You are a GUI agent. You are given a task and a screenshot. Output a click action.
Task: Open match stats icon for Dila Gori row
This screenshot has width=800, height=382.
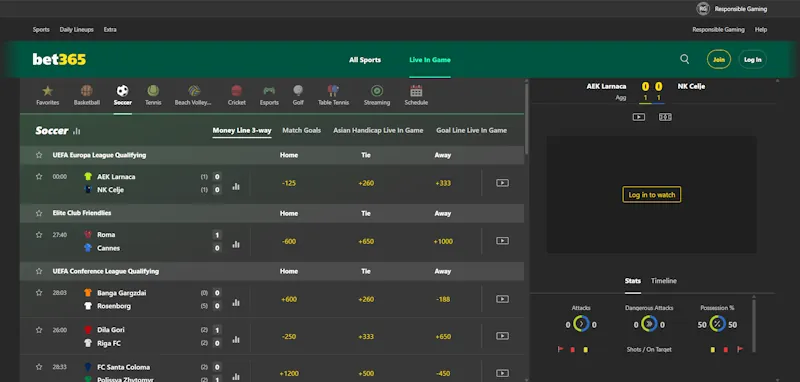point(236,340)
